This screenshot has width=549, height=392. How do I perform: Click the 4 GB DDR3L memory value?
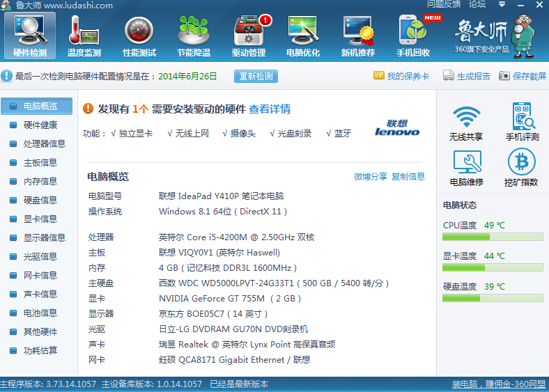point(228,268)
